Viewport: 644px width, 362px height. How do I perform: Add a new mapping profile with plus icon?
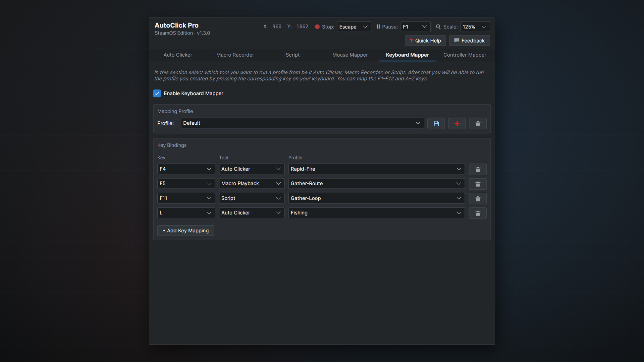(457, 123)
